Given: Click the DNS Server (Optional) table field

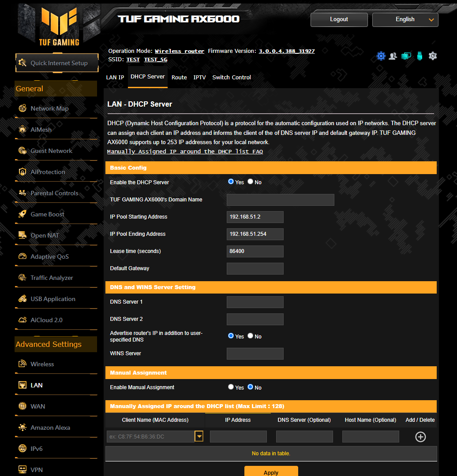Looking at the screenshot, I should pyautogui.click(x=304, y=436).
